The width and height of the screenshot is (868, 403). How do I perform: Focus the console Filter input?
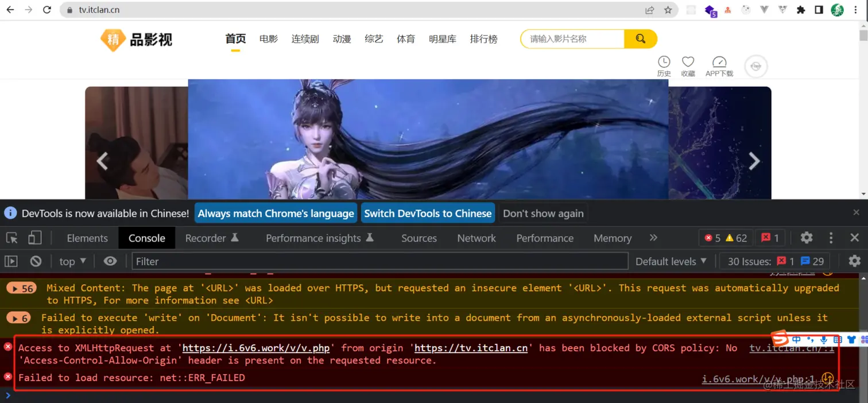coord(380,261)
